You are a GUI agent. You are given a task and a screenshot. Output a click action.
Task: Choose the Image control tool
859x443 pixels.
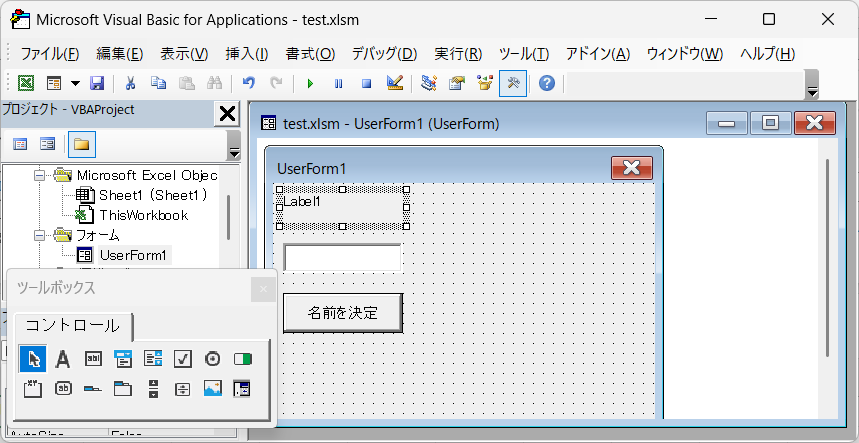(213, 389)
